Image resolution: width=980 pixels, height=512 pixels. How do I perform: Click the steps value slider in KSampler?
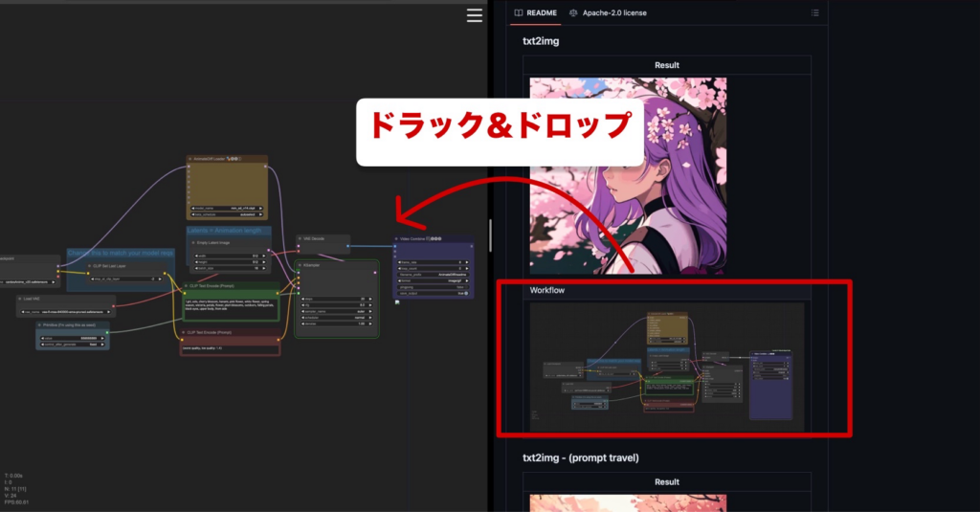338,297
